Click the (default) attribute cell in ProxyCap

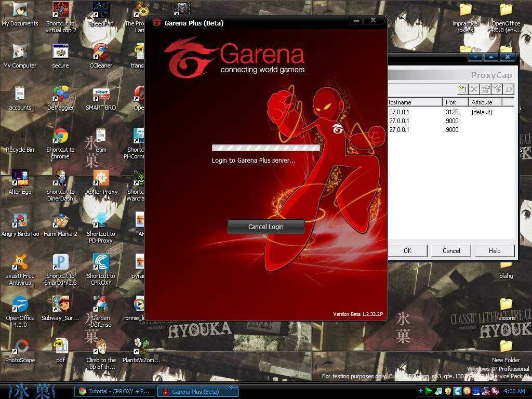482,112
